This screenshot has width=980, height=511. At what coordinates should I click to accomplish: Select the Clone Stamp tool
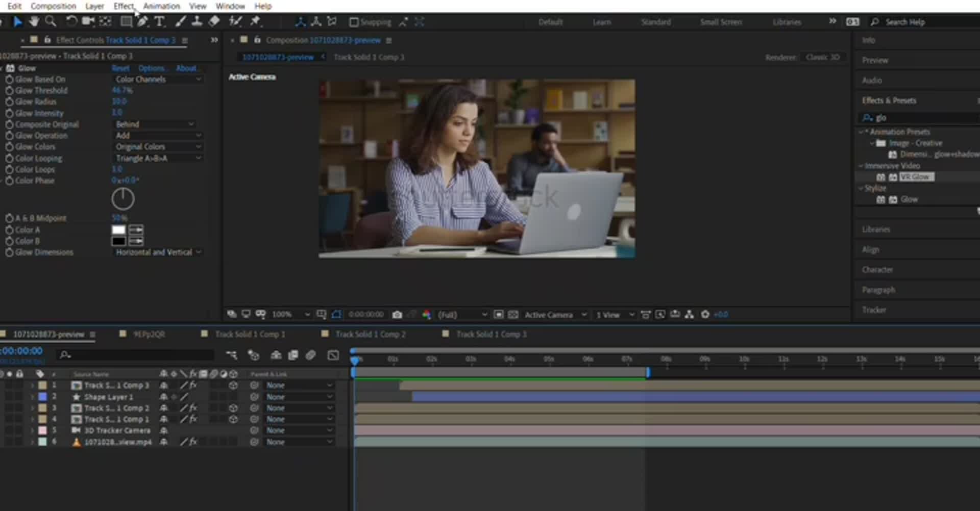[x=197, y=21]
